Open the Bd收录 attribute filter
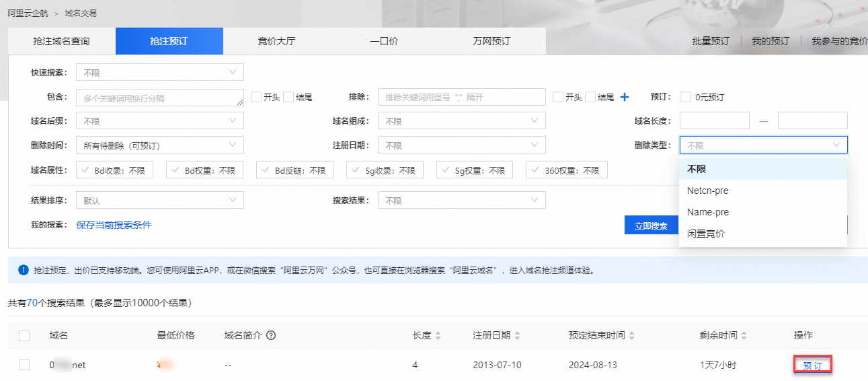This screenshot has height=381, width=868. (x=114, y=170)
